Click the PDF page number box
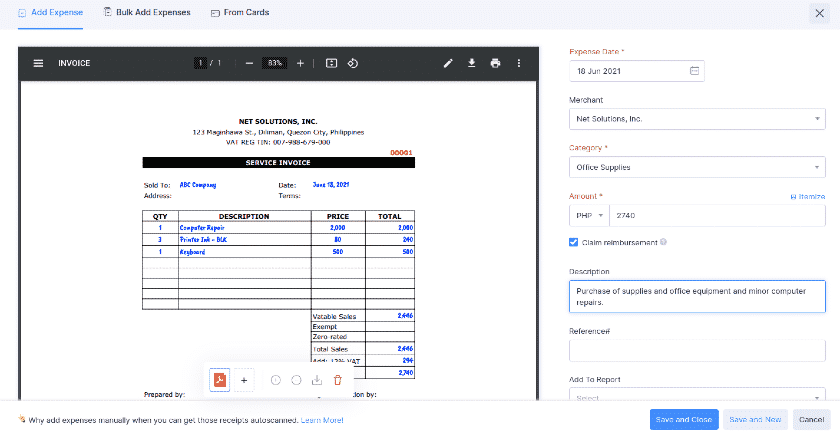Viewport: 840px width, 434px height. pyautogui.click(x=200, y=63)
